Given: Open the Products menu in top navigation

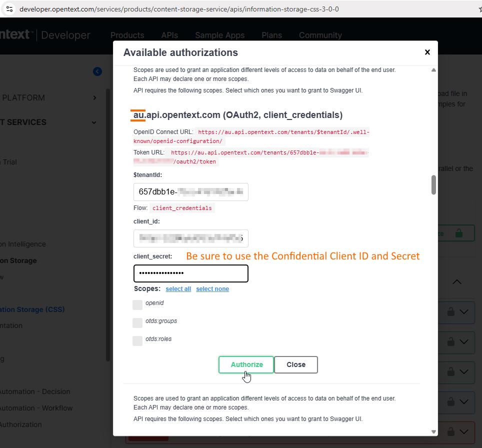Looking at the screenshot, I should pyautogui.click(x=127, y=35).
